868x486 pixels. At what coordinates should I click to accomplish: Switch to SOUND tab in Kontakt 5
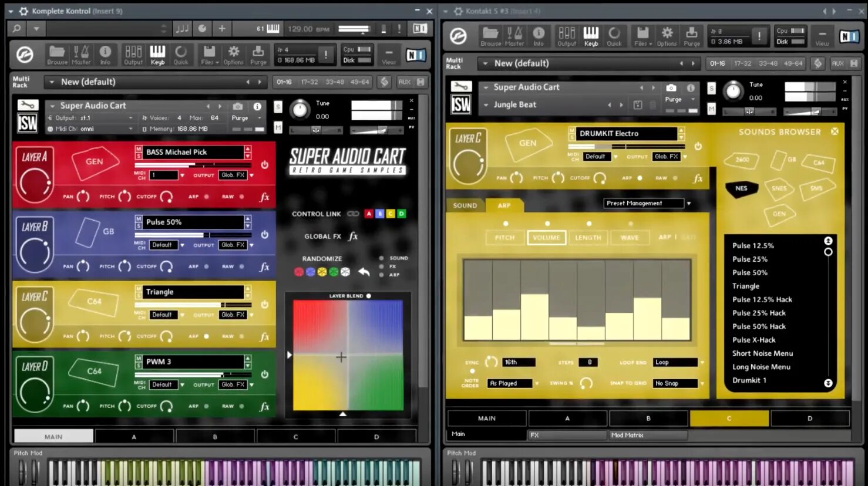click(465, 205)
